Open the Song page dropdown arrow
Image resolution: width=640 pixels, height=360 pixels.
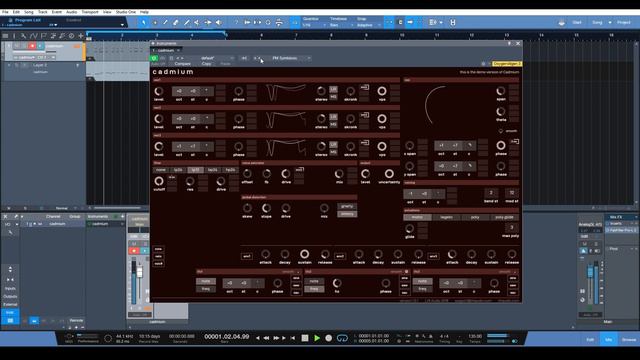(610, 22)
